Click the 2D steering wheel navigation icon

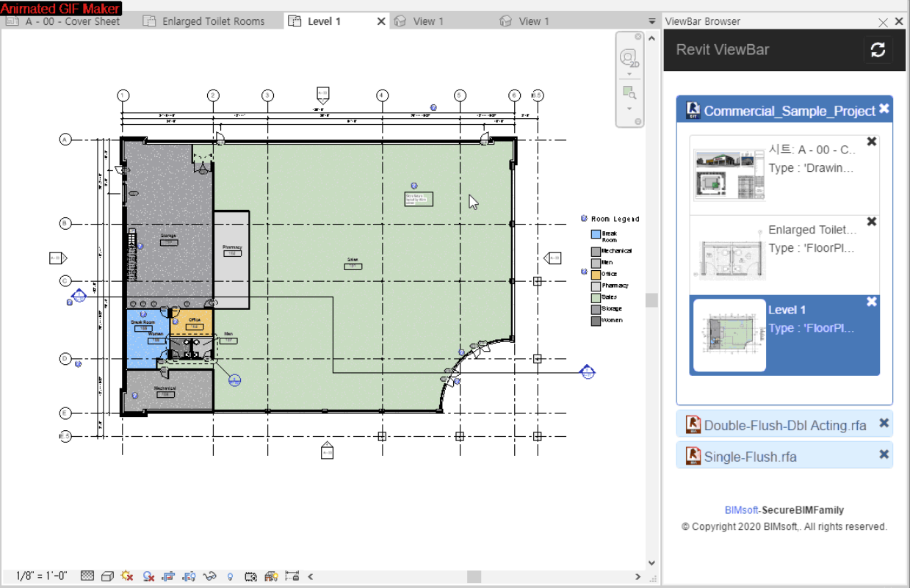629,58
